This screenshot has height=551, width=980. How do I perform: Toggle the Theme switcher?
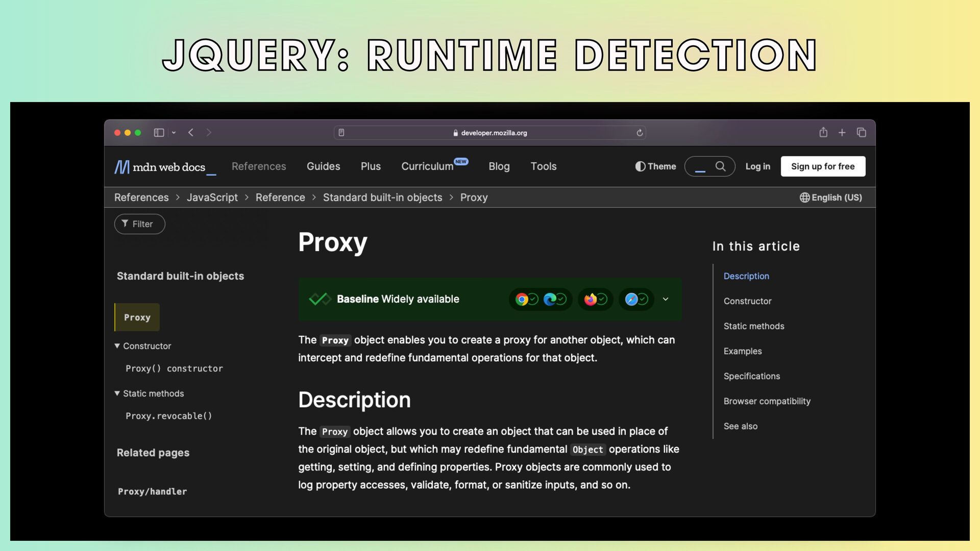[655, 166]
